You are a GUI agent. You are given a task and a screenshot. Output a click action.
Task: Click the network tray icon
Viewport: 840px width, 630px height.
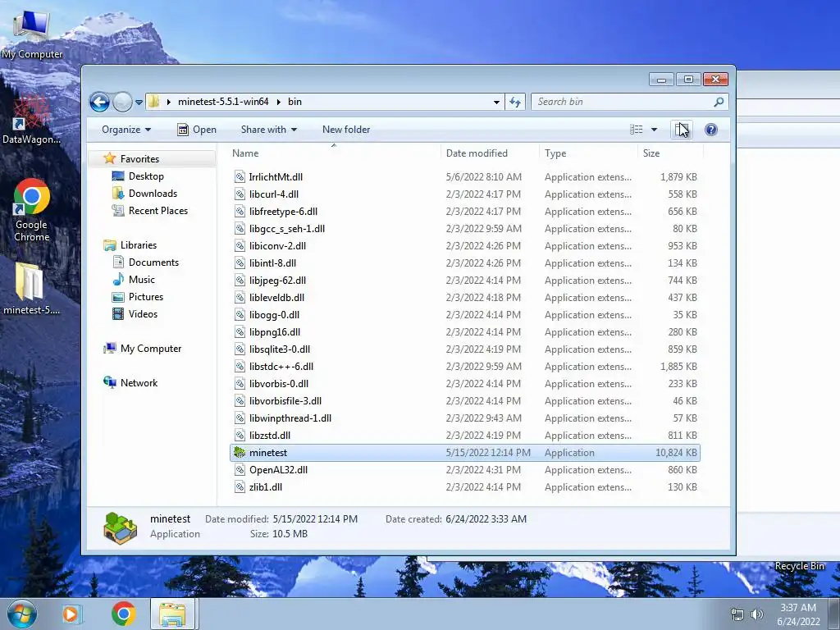[x=737, y=614]
